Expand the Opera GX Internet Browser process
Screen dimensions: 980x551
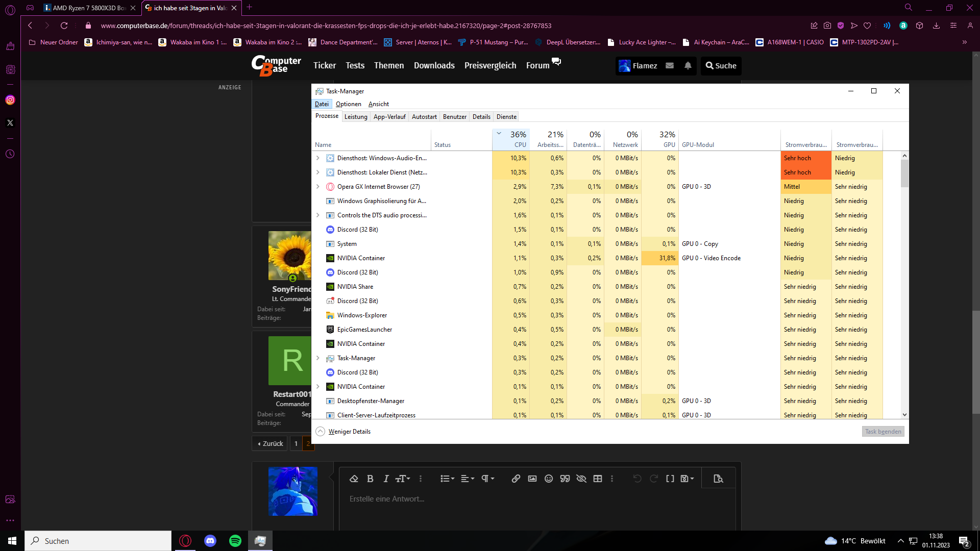click(x=317, y=187)
